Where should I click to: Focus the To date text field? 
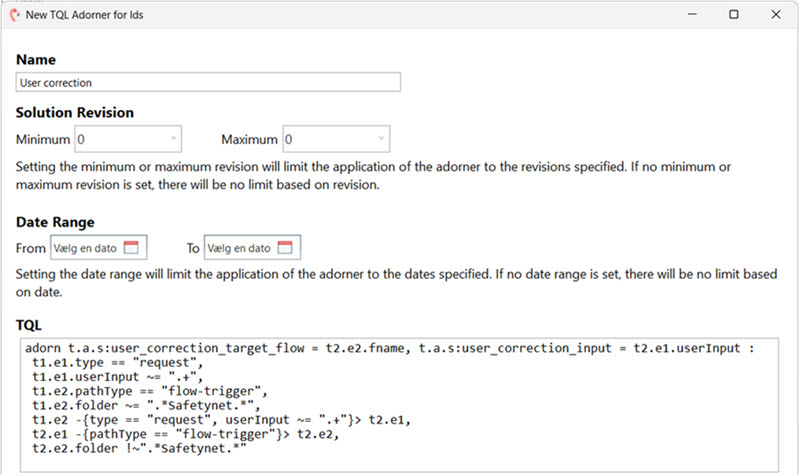[x=239, y=247]
